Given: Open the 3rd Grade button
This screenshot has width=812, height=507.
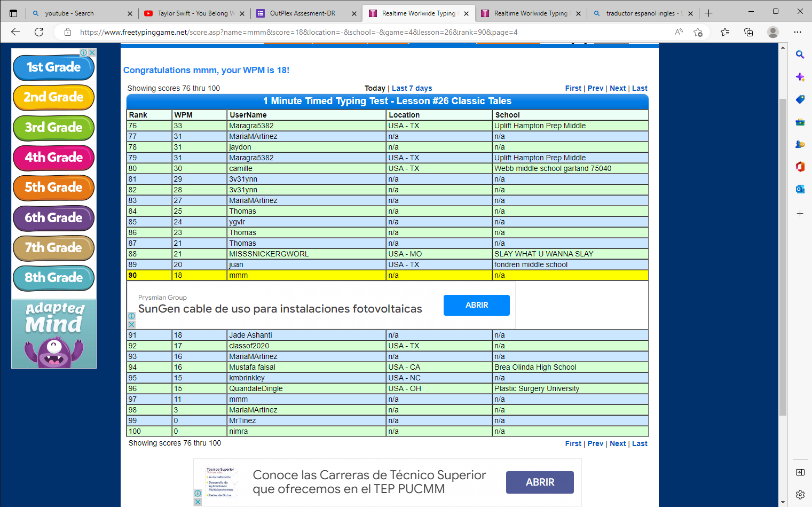Looking at the screenshot, I should (x=53, y=128).
